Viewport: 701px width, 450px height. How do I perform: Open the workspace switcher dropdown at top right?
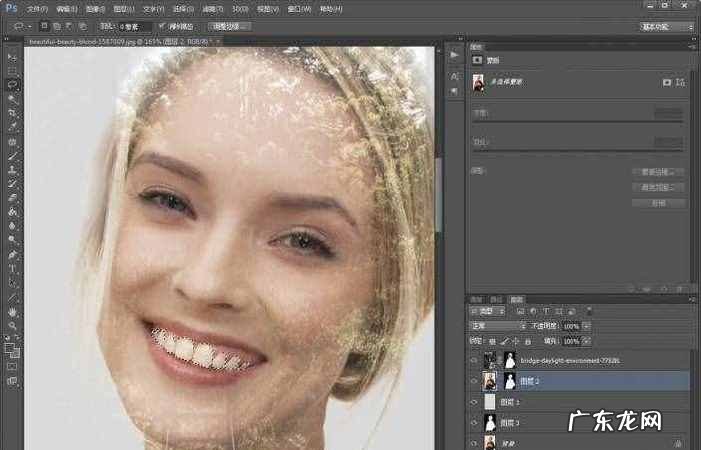pos(667,26)
